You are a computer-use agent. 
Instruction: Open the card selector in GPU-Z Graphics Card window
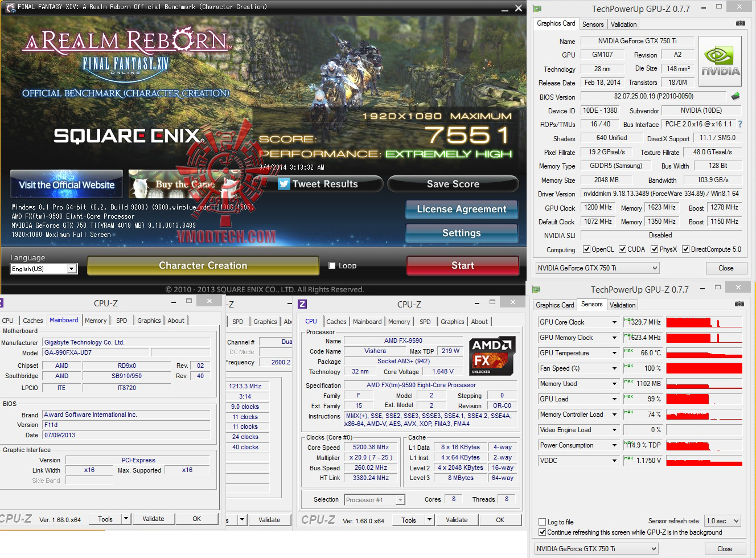pos(597,268)
